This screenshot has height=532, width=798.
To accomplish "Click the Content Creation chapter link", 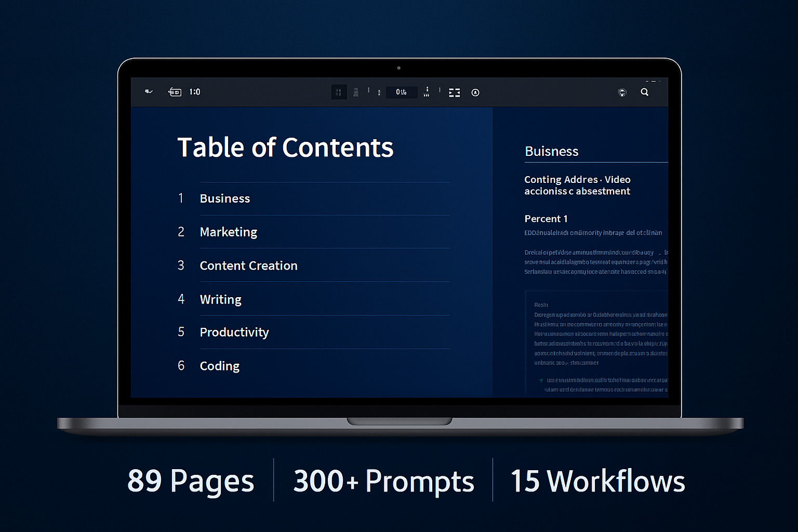I will (248, 265).
